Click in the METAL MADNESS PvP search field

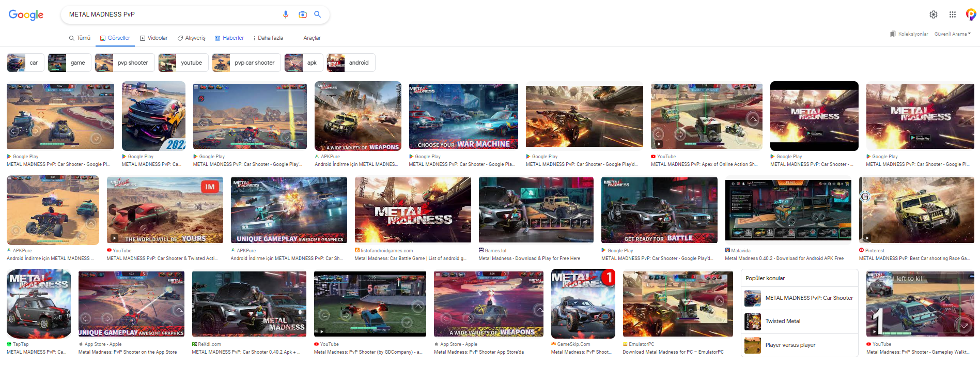pyautogui.click(x=173, y=14)
